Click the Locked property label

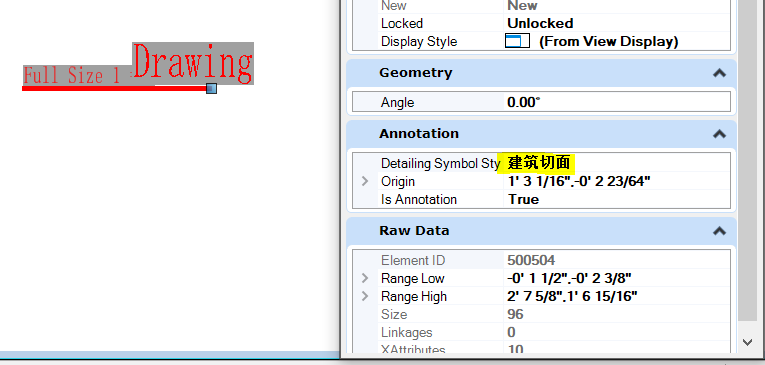(402, 23)
